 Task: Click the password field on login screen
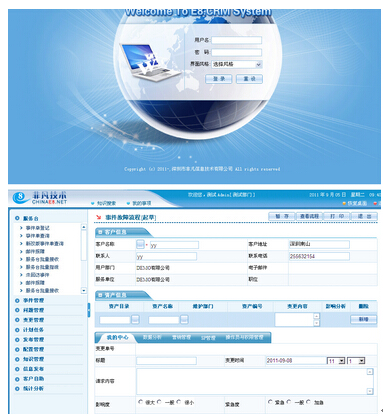click(x=236, y=52)
